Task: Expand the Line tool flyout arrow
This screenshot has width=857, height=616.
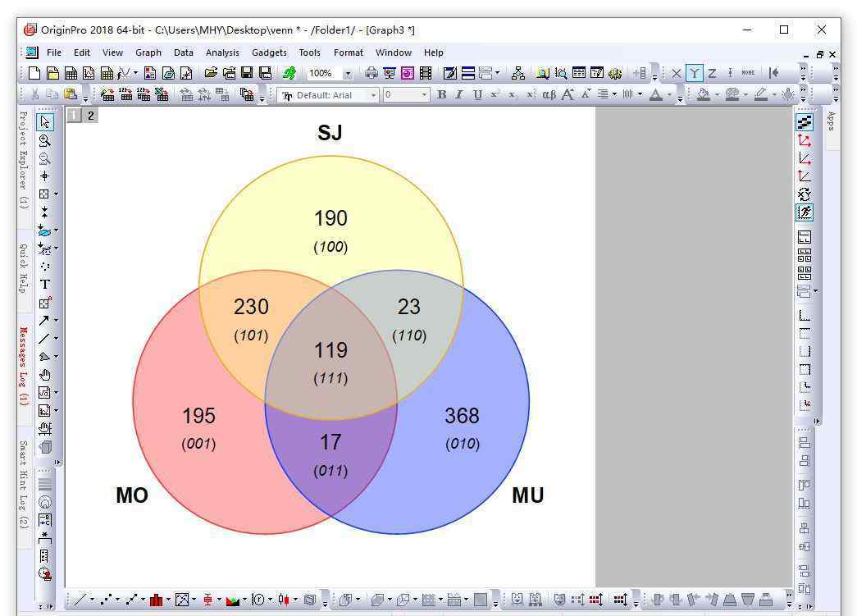Action: [56, 338]
